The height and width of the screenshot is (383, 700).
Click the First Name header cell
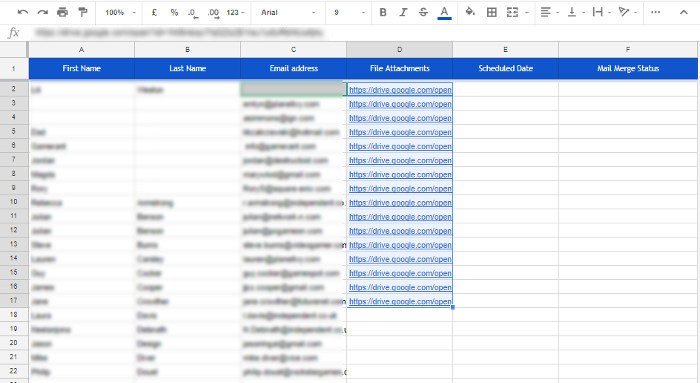click(x=82, y=68)
